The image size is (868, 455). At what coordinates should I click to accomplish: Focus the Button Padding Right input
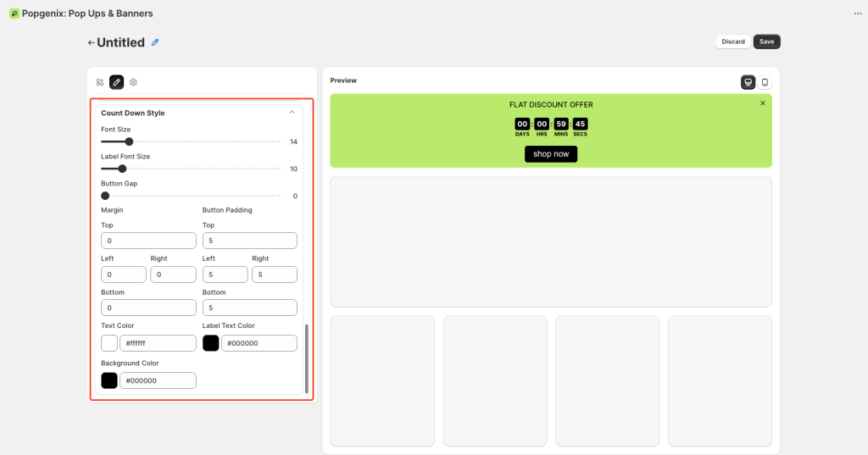[x=275, y=275]
